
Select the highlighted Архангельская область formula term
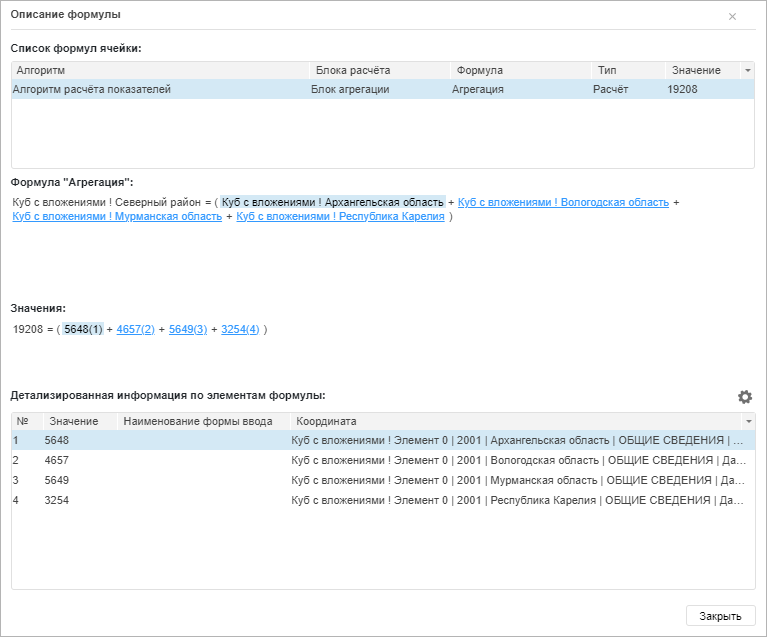point(332,202)
